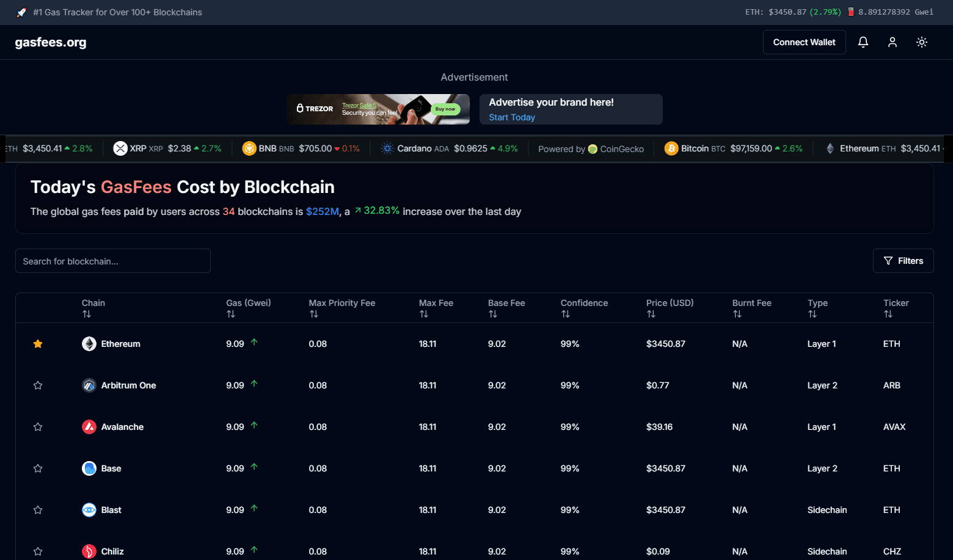This screenshot has width=953, height=560.
Task: Click the Avalanche chain logo
Action: pyautogui.click(x=89, y=427)
